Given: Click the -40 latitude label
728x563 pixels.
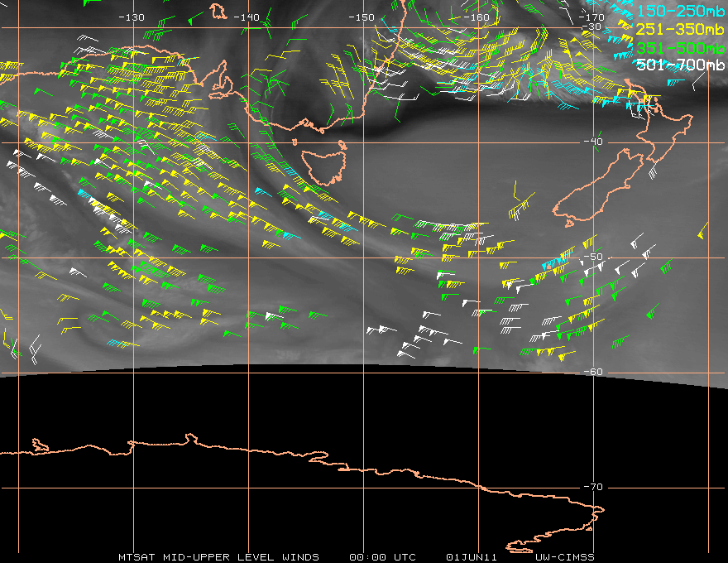Looking at the screenshot, I should pyautogui.click(x=593, y=142).
